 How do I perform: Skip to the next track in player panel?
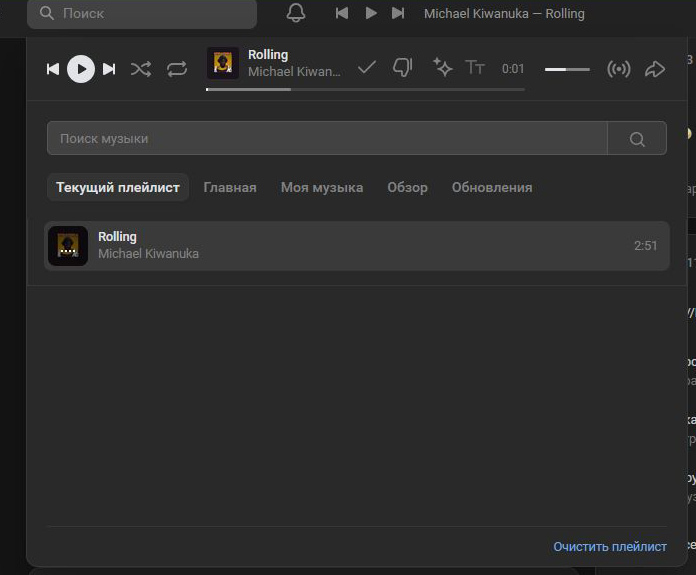coord(109,69)
